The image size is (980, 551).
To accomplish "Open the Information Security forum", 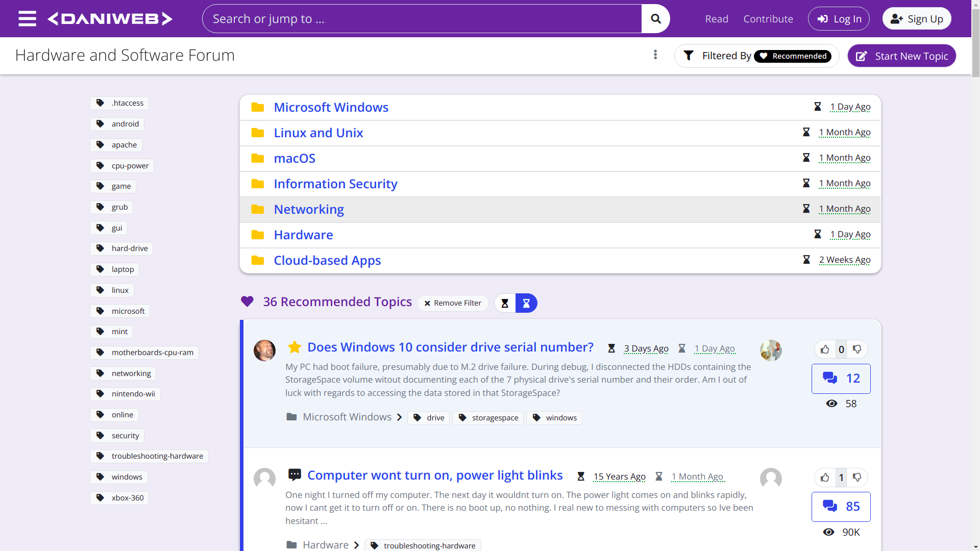I will (x=335, y=184).
